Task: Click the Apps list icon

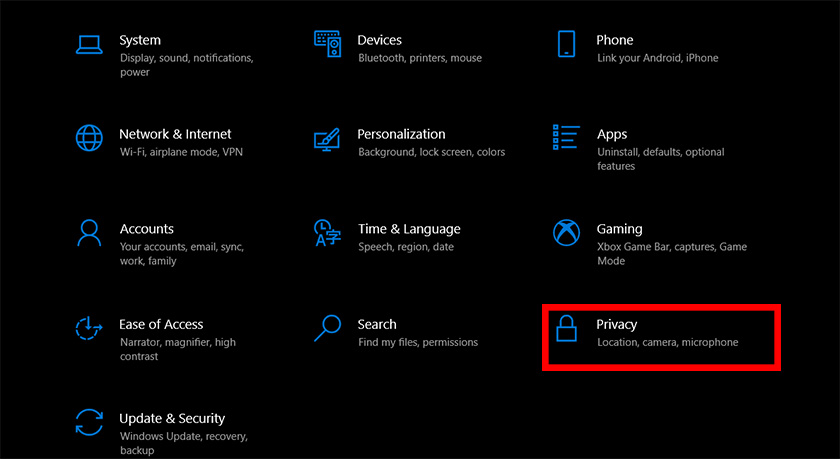Action: 566,138
